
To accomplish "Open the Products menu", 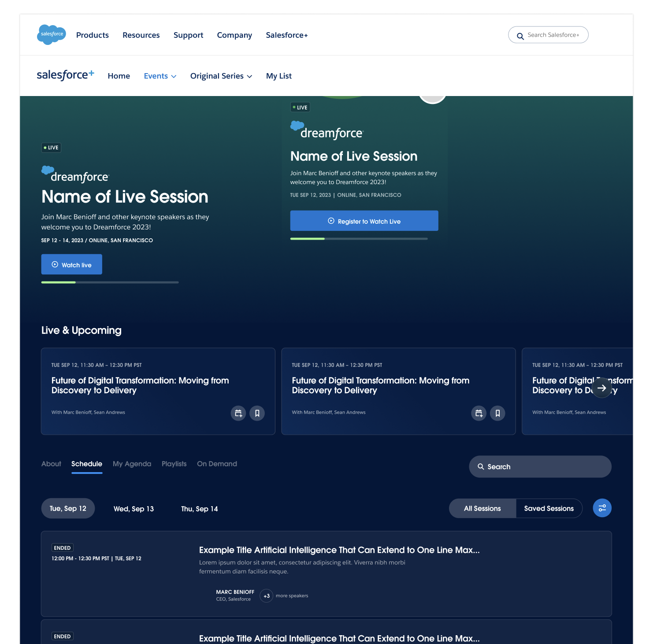I will 93,35.
